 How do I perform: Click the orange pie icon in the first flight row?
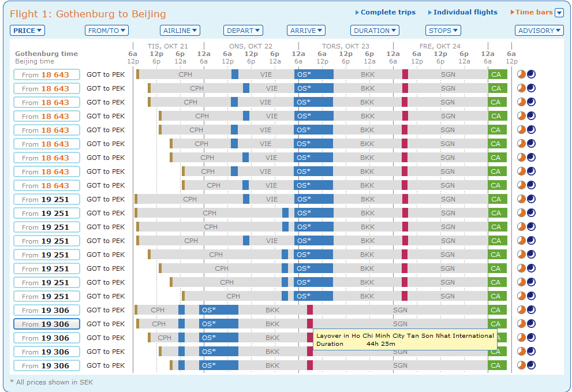[x=521, y=74]
